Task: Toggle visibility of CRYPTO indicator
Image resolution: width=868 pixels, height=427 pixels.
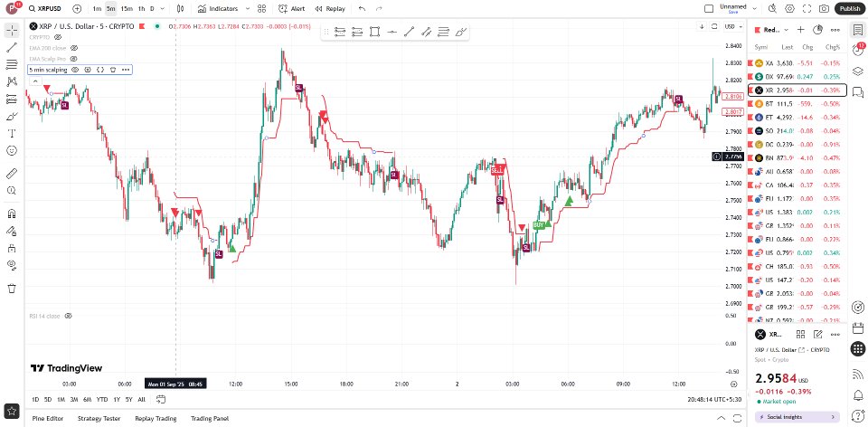Action: pos(58,37)
